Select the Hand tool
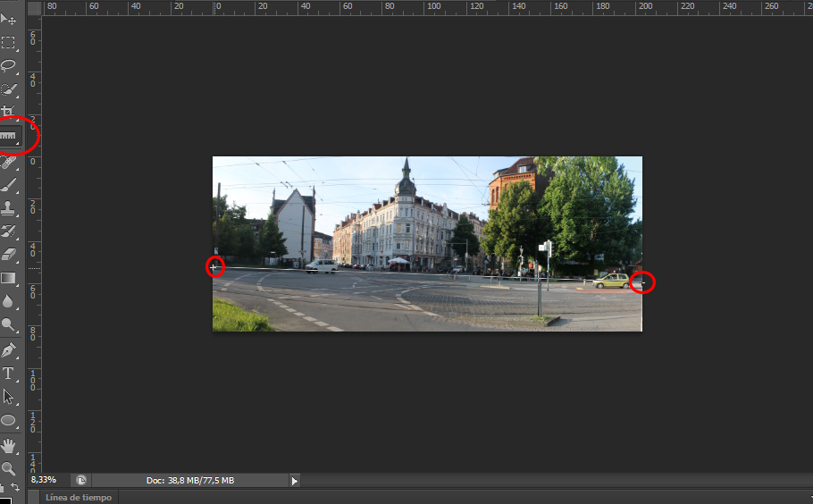 coord(9,445)
